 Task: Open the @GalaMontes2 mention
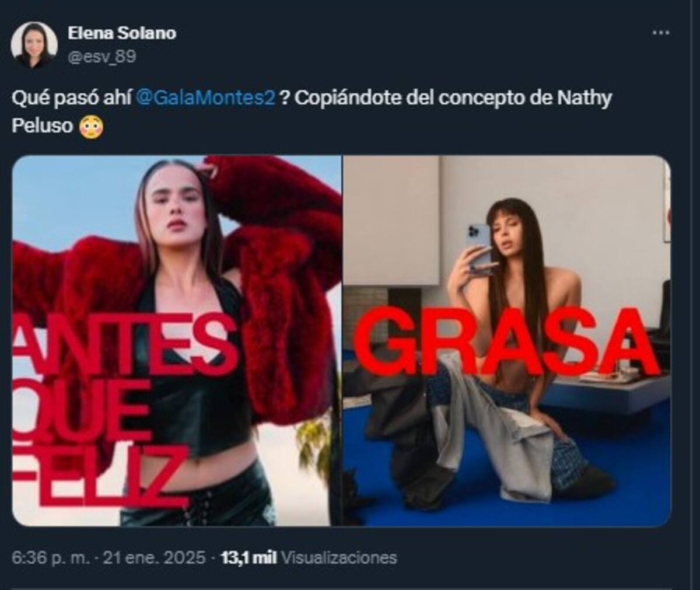pos(205,98)
